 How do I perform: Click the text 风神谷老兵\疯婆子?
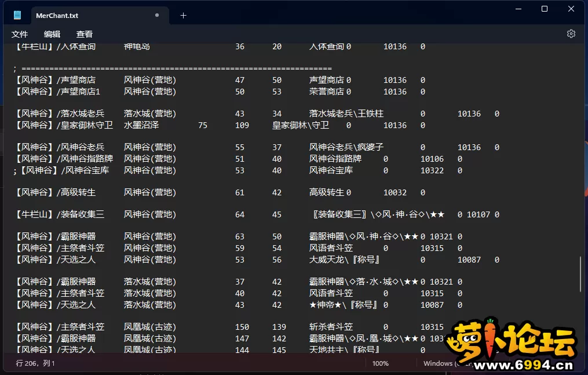click(346, 147)
